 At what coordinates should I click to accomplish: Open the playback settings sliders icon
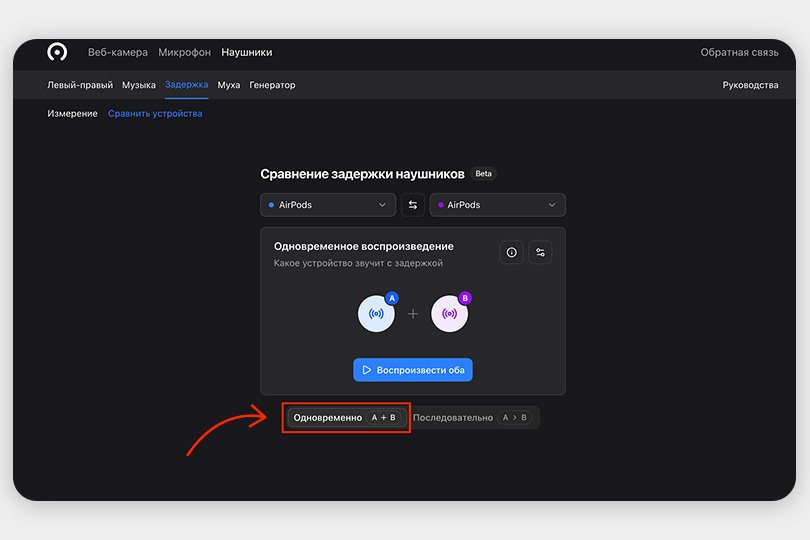coord(540,253)
